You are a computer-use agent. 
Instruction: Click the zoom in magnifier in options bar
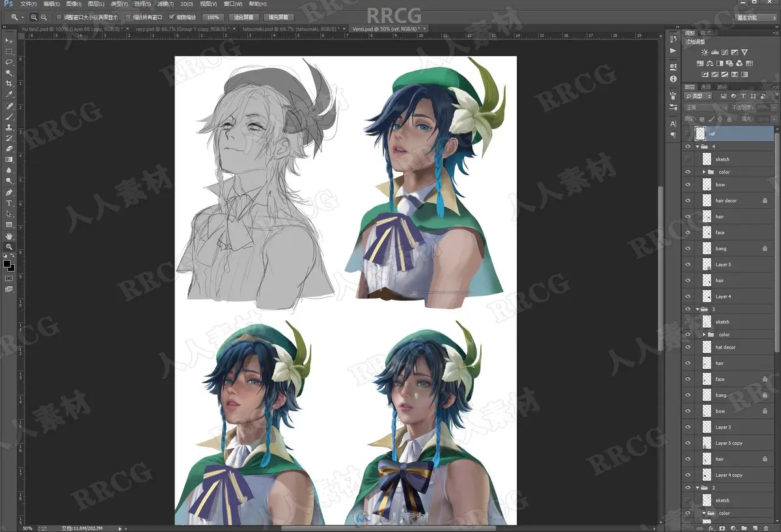point(34,17)
